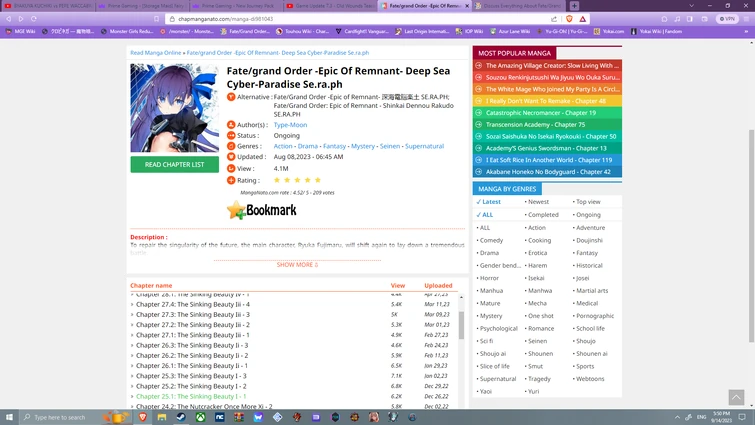Viewport: 755px width, 425px height.
Task: Click the browser forward arrow
Action: coord(21,19)
